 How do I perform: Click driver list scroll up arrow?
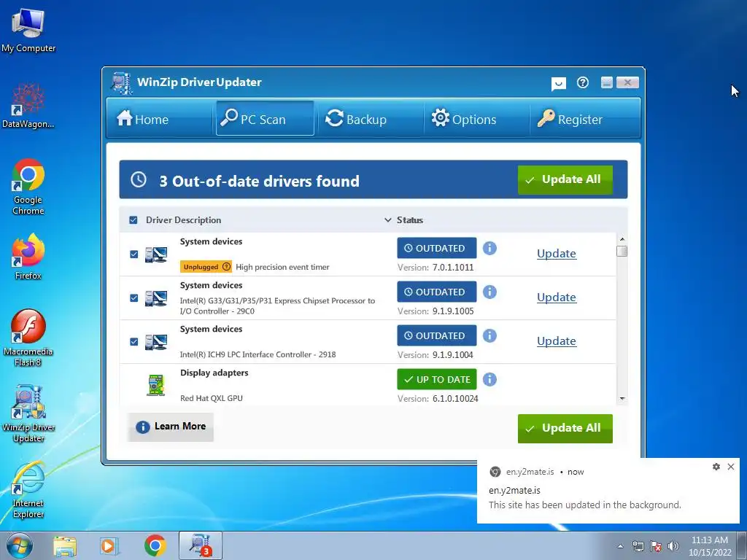point(622,239)
